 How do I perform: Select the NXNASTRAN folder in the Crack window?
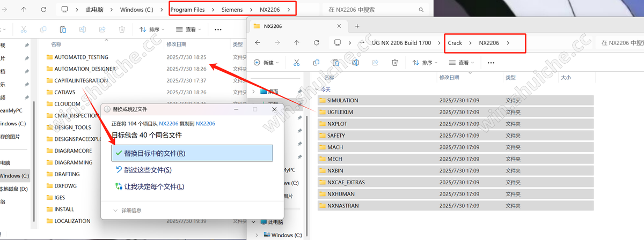456,206
